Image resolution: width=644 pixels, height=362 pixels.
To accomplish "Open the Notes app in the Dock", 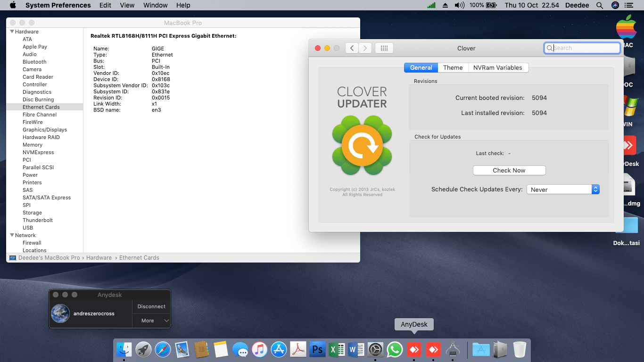I will tap(221, 349).
